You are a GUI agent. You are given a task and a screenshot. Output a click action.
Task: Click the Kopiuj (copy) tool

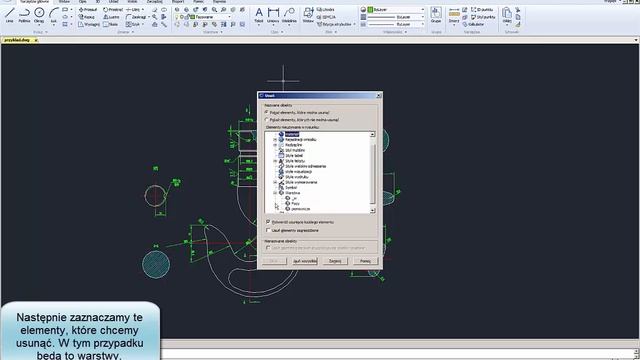tap(87, 17)
